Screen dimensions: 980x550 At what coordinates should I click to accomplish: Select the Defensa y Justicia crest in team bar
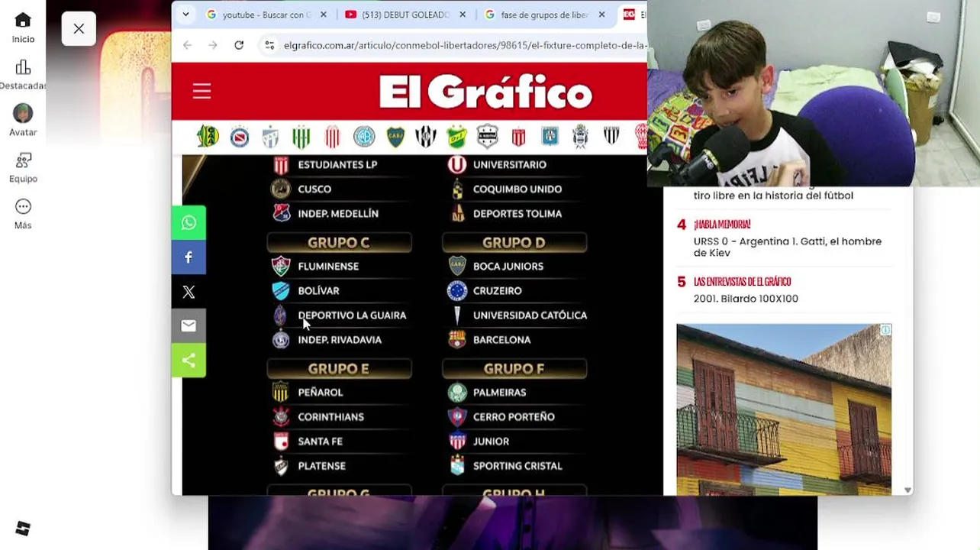456,137
